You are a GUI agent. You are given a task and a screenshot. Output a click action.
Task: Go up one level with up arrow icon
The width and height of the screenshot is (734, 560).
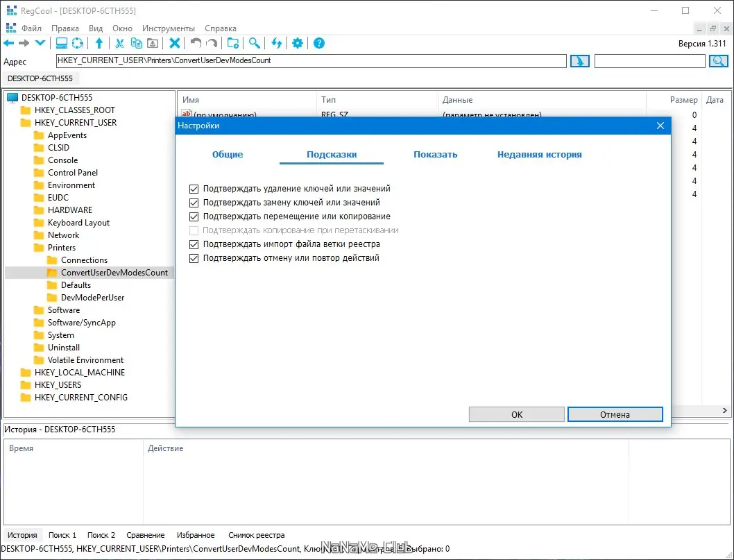[x=99, y=43]
